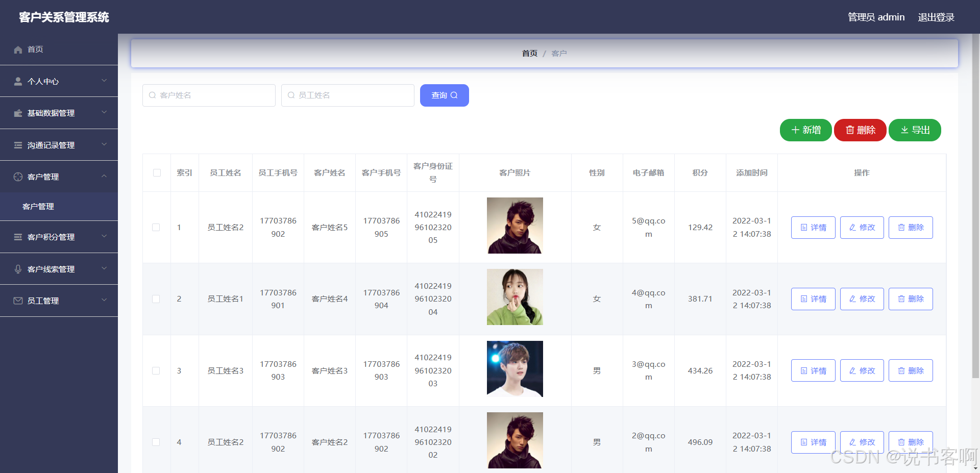Click the 删除 trash icon for 客户姓名4
Viewport: 980px width, 473px height.
(901, 299)
